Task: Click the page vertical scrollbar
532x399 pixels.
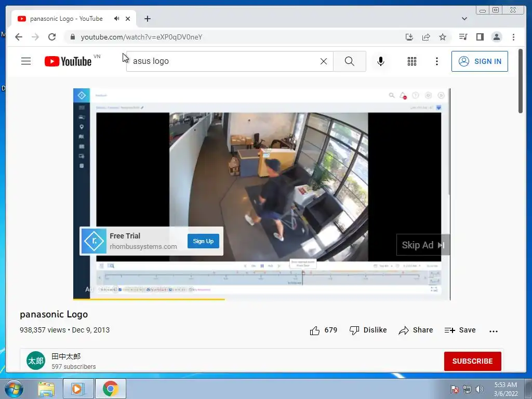Action: (521, 81)
